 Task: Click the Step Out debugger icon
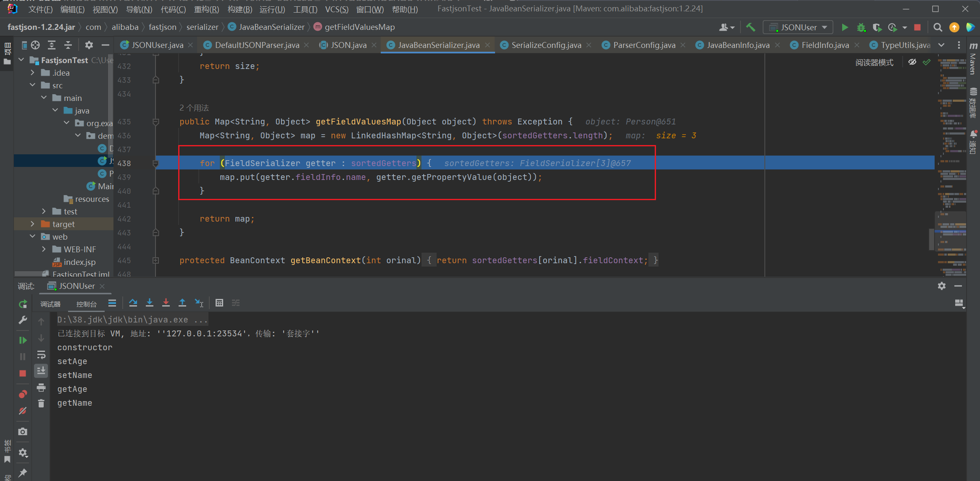pyautogui.click(x=182, y=303)
